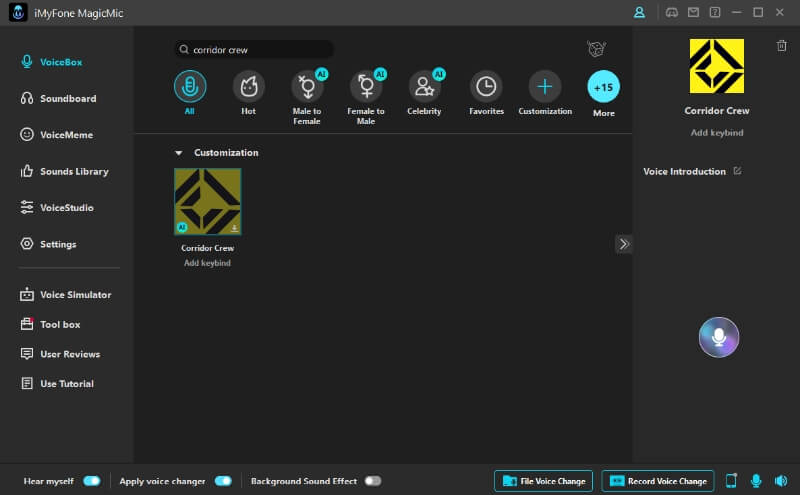Open the Soundboard section
800x495 pixels.
pyautogui.click(x=58, y=98)
